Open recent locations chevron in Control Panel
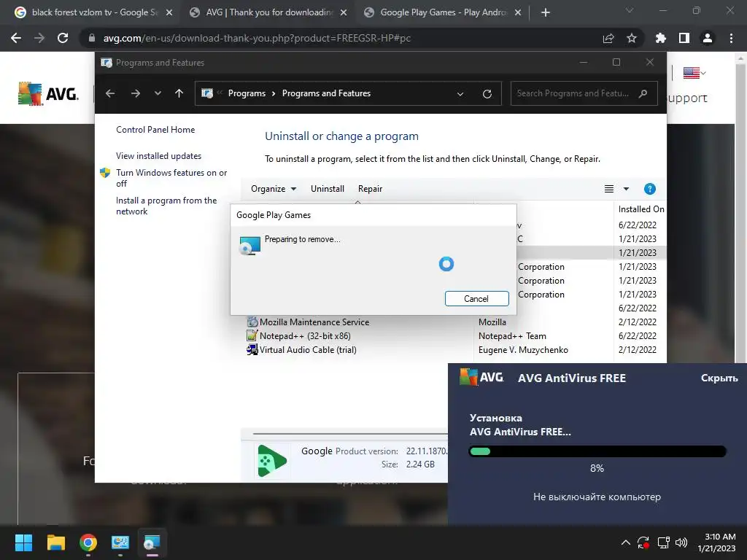Image resolution: width=747 pixels, height=560 pixels. [158, 93]
